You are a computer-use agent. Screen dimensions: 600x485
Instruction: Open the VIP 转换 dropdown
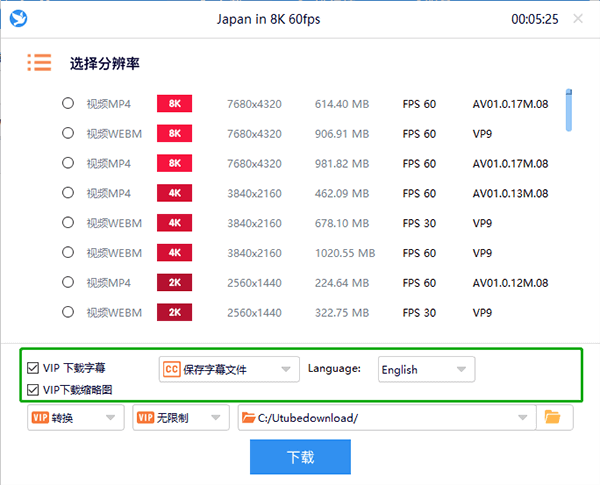click(x=75, y=417)
